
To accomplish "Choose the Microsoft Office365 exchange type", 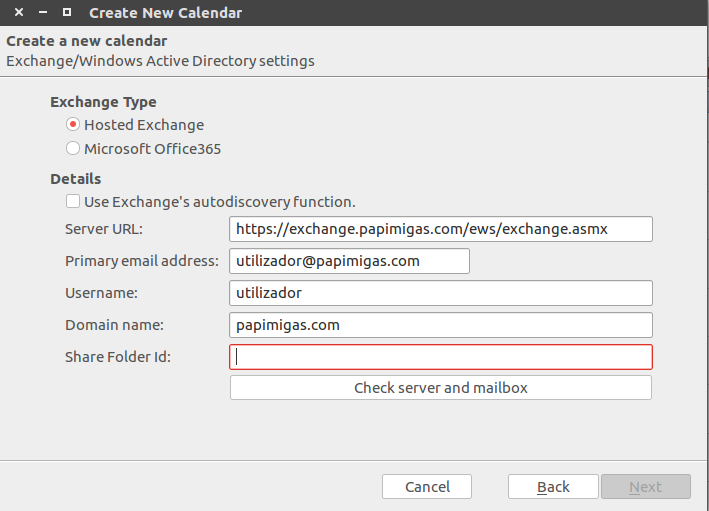I will click(x=73, y=149).
